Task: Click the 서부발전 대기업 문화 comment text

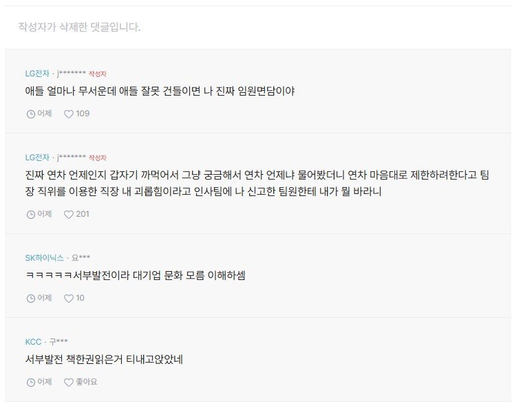Action: (x=135, y=276)
